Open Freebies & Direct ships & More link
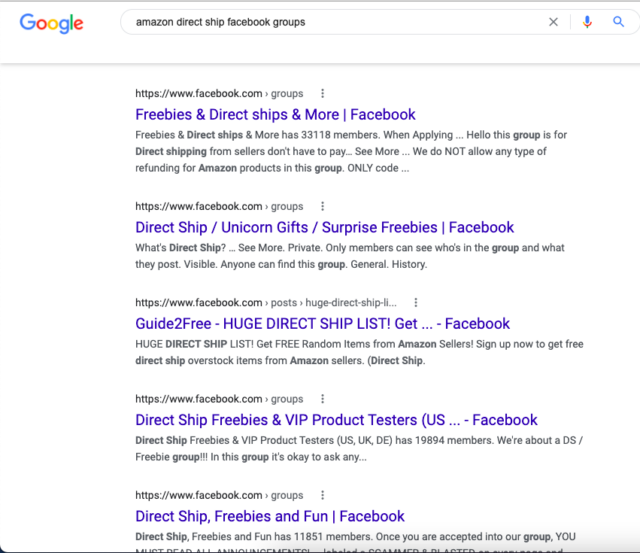Screen dimensions: 640x553 pyautogui.click(x=275, y=115)
